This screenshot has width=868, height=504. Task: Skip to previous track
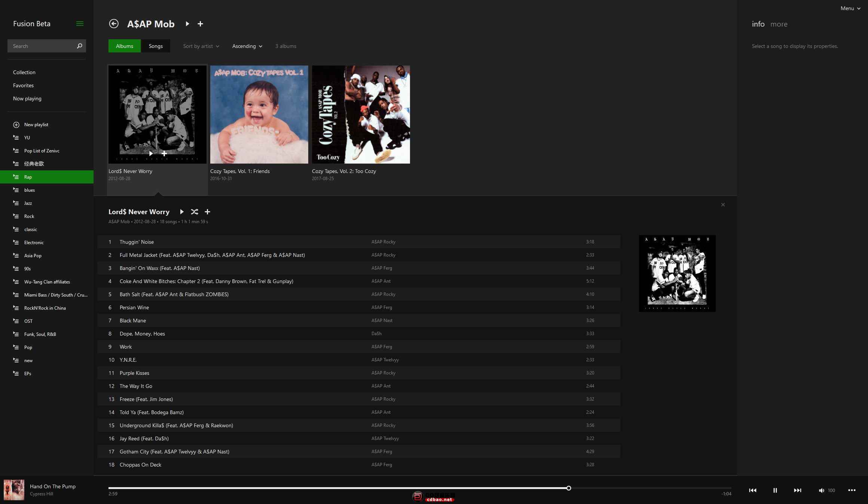tap(753, 490)
